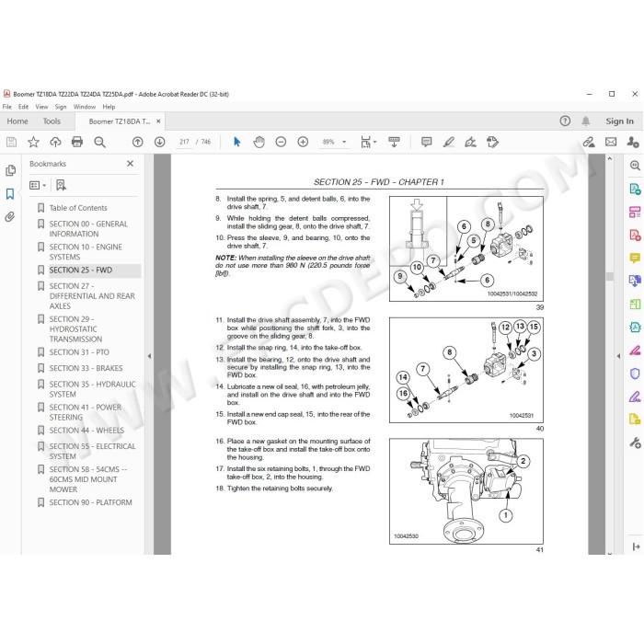Activate the Hand pan tool
The image size is (644, 644).
pos(259,142)
